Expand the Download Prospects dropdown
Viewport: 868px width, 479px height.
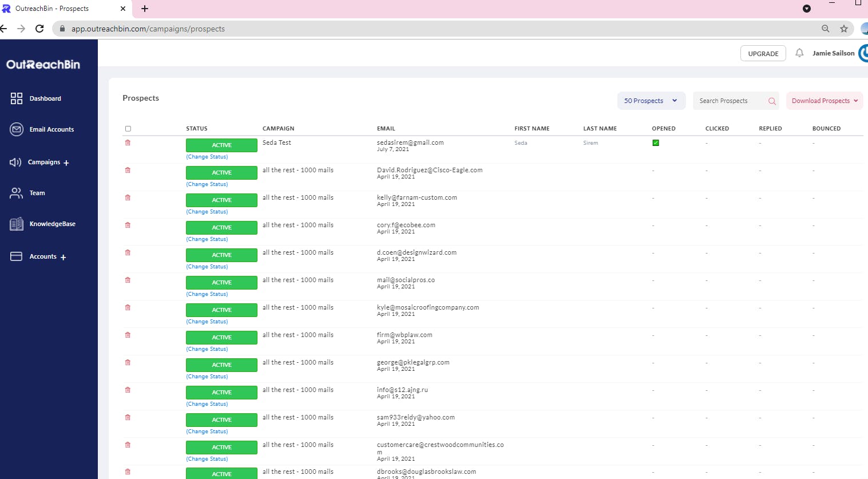point(824,101)
